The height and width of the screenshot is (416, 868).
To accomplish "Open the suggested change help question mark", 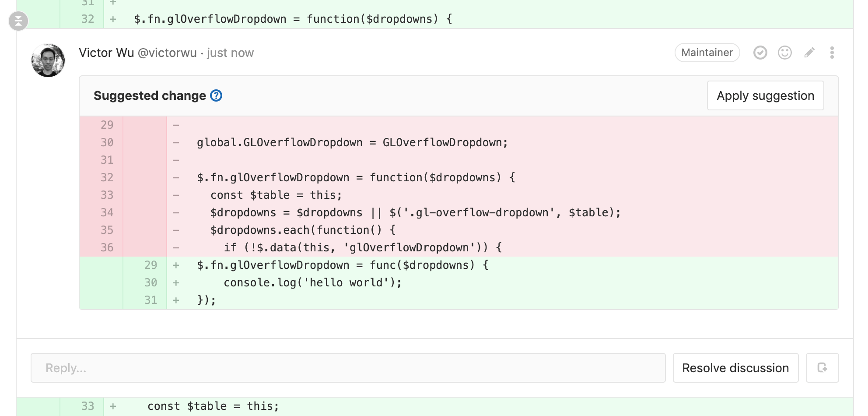I will [x=216, y=95].
